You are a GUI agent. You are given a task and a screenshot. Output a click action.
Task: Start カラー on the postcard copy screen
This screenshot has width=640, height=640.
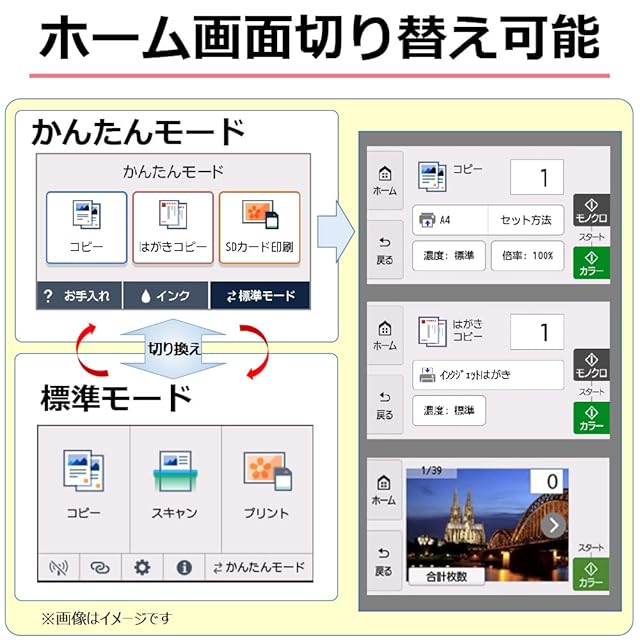591,418
